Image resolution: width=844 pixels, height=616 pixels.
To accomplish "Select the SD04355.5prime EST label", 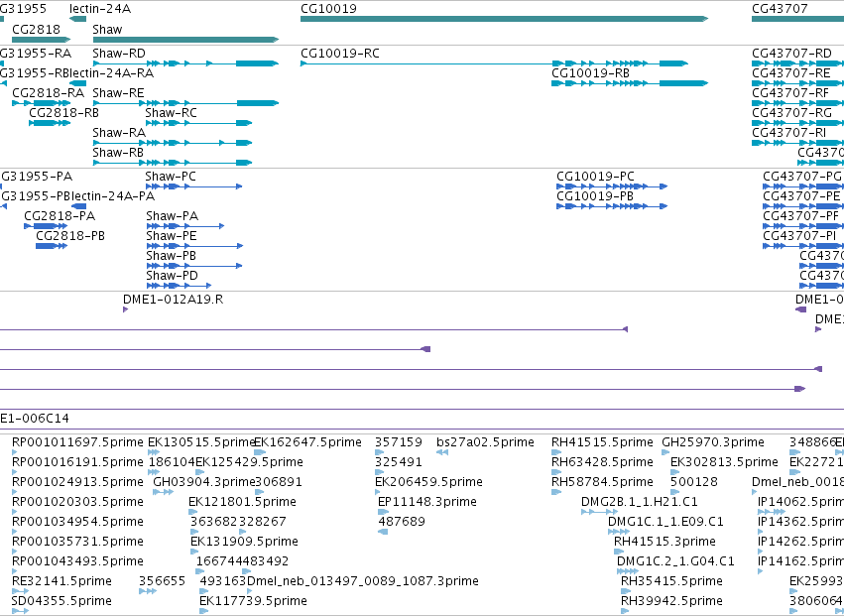I will [x=61, y=602].
